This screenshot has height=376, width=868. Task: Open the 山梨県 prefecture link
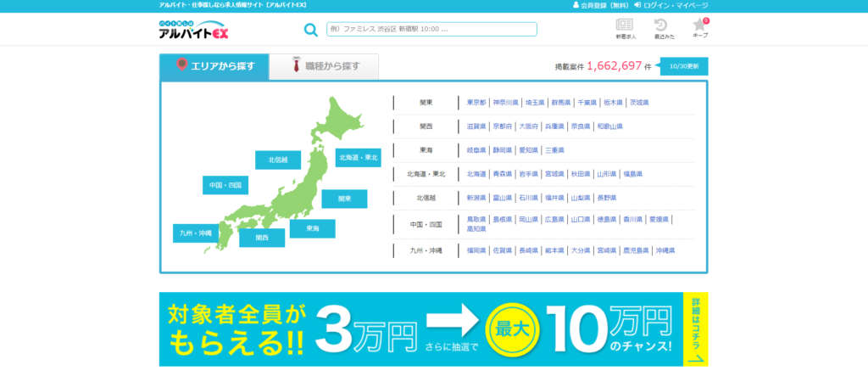tap(581, 198)
